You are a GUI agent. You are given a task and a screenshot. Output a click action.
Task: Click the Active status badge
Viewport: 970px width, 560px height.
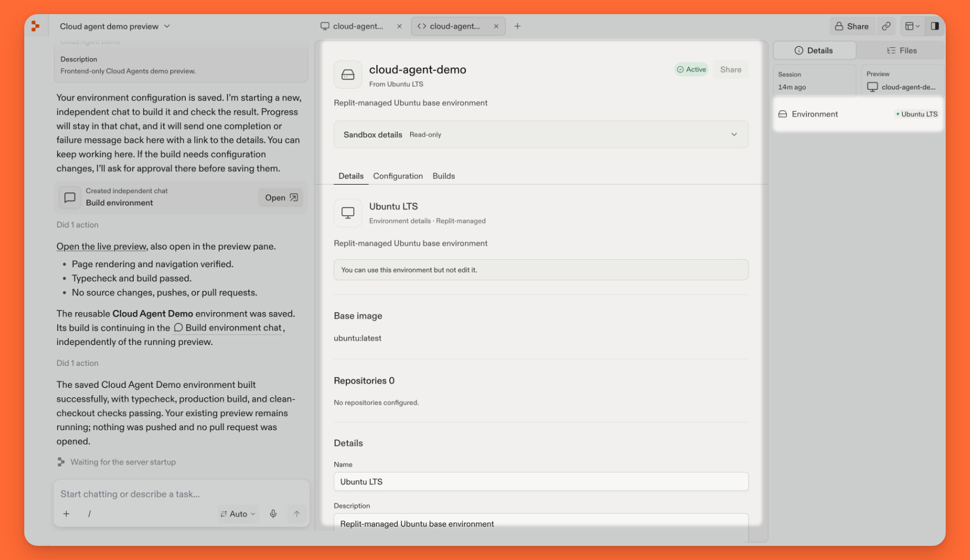click(691, 69)
